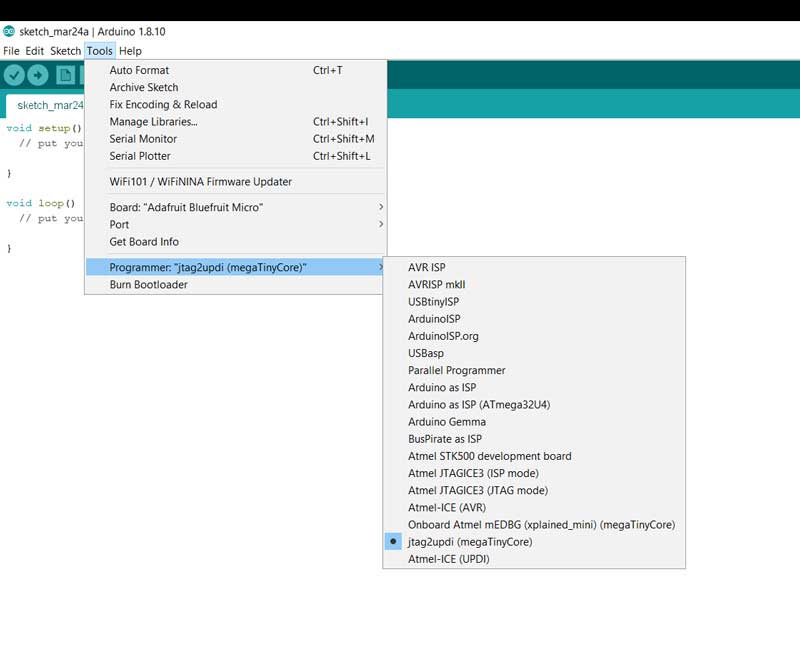The image size is (800, 646).
Task: Select USBtinyISP programmer
Action: (534, 302)
